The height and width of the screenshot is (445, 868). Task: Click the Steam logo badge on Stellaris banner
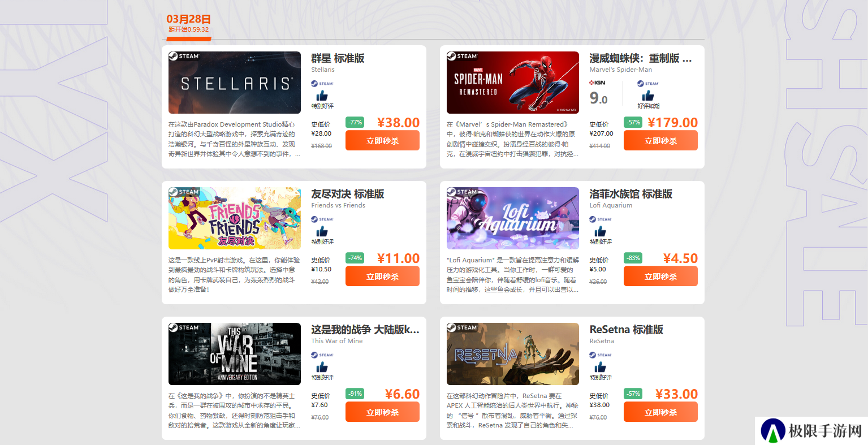[184, 56]
